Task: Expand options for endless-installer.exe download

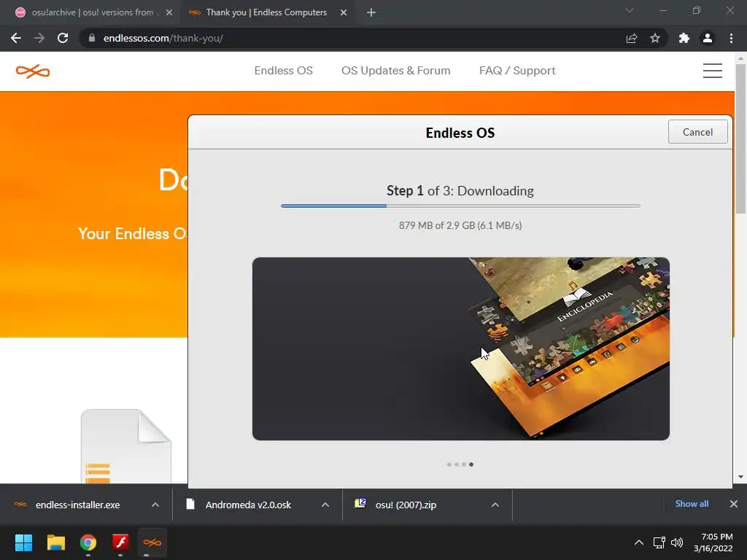Action: pyautogui.click(x=155, y=505)
